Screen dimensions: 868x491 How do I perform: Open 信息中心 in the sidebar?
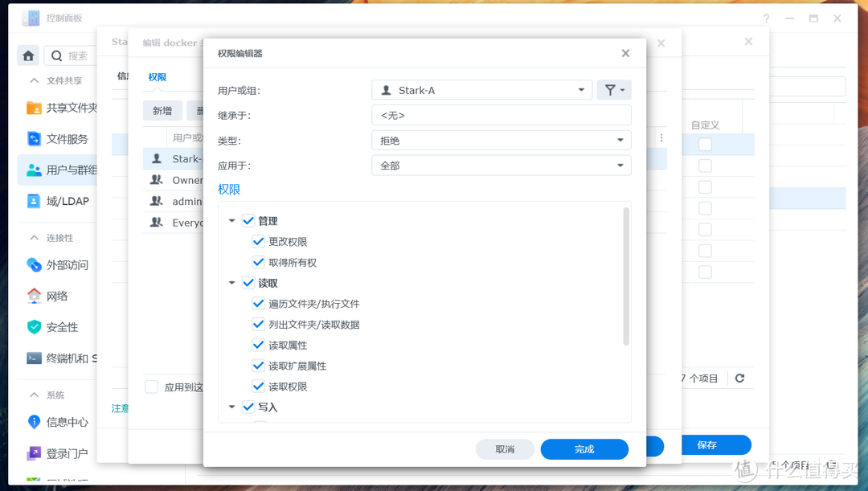62,421
